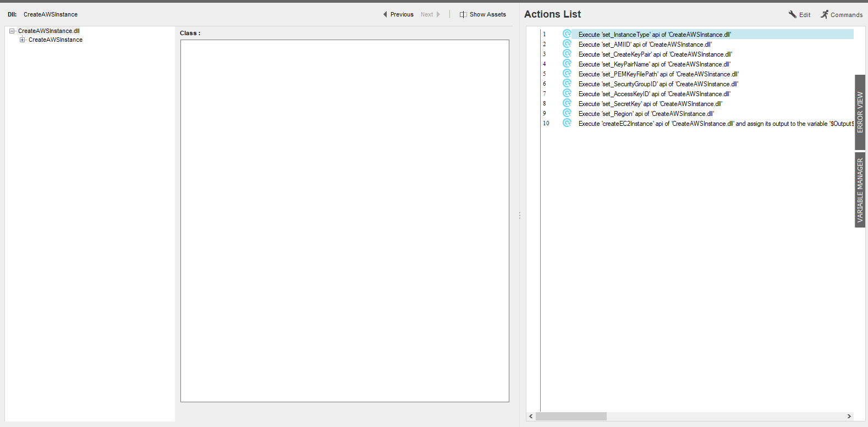Open the Commands panel
This screenshot has height=427, width=868.
coord(842,15)
